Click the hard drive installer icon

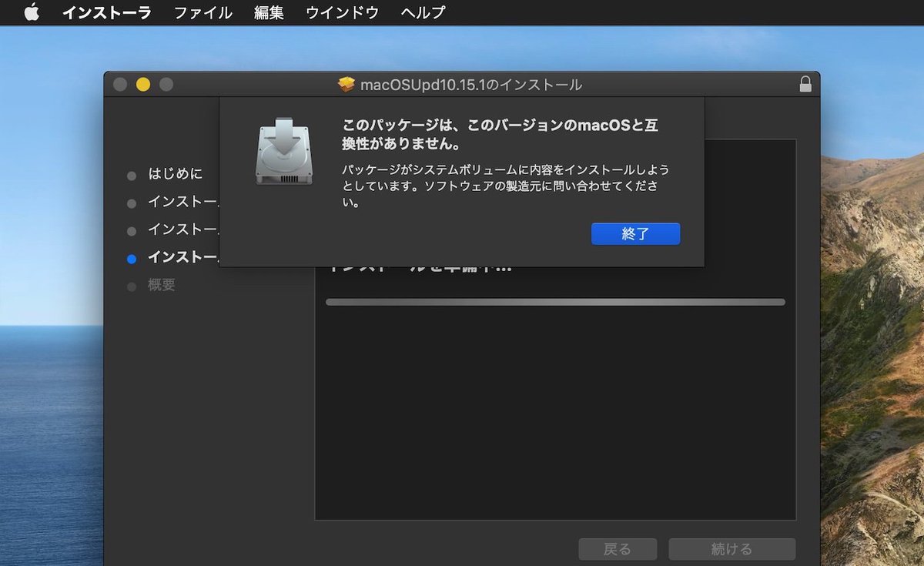pos(284,151)
